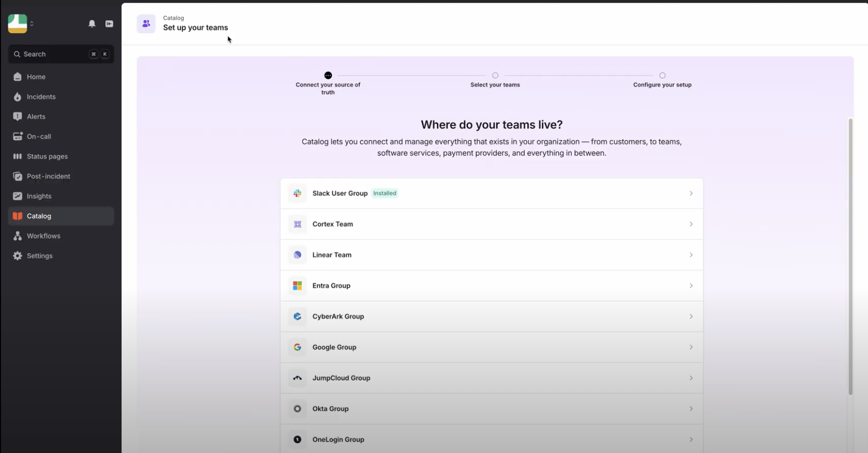Click the Home icon
The image size is (868, 453).
pos(18,77)
